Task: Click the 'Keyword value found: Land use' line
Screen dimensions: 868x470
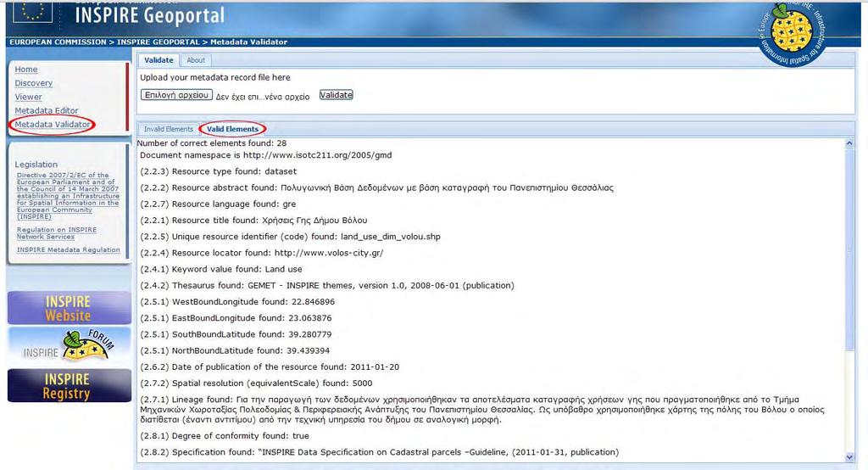Action: 221,270
